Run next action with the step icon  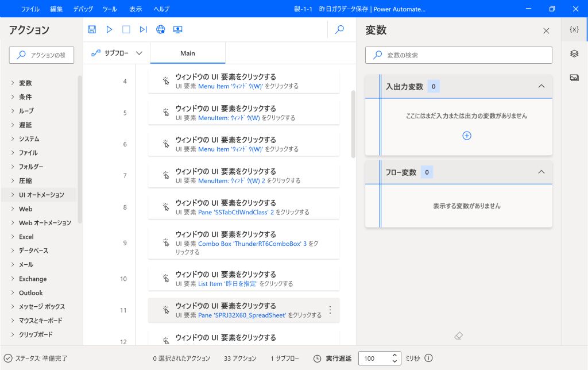143,29
